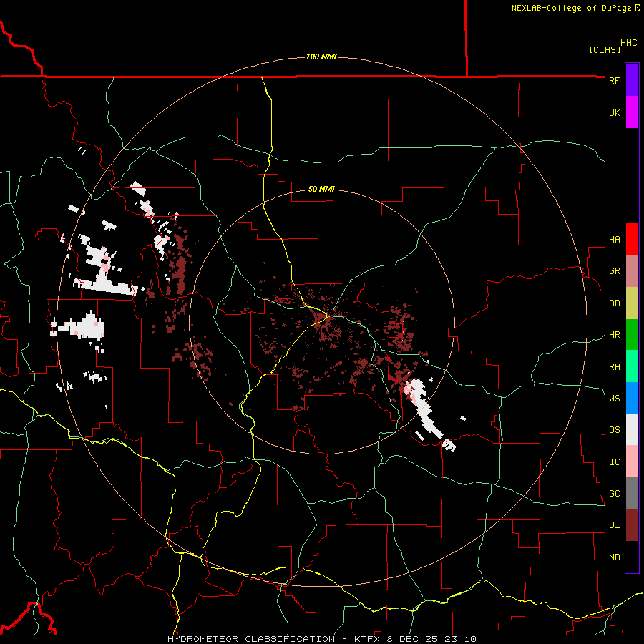Click the WS legend label
The height and width of the screenshot is (644, 644).
click(x=614, y=398)
